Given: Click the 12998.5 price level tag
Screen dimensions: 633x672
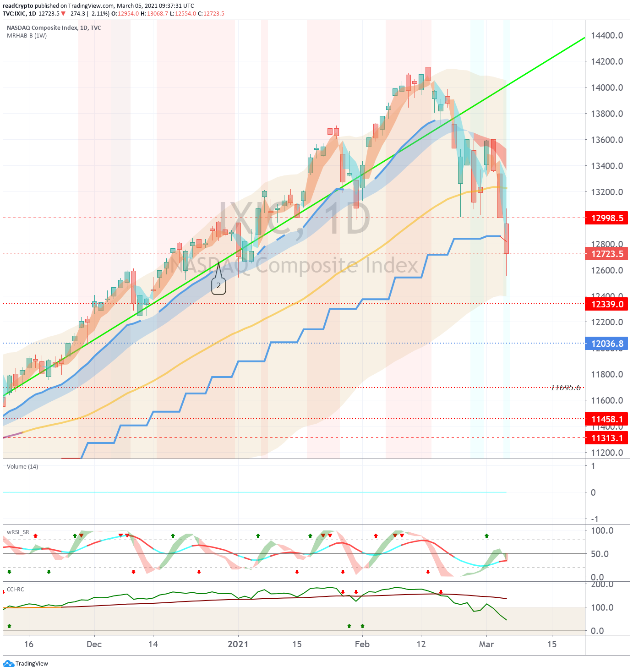Looking at the screenshot, I should (607, 218).
